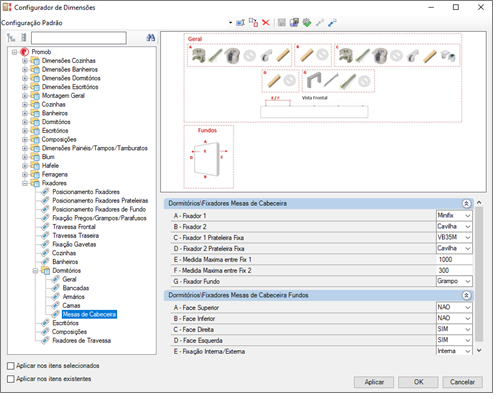Expand the Dimensões Cozinhas tree node
Viewport: 504px width, 399px height.
pyautogui.click(x=25, y=61)
